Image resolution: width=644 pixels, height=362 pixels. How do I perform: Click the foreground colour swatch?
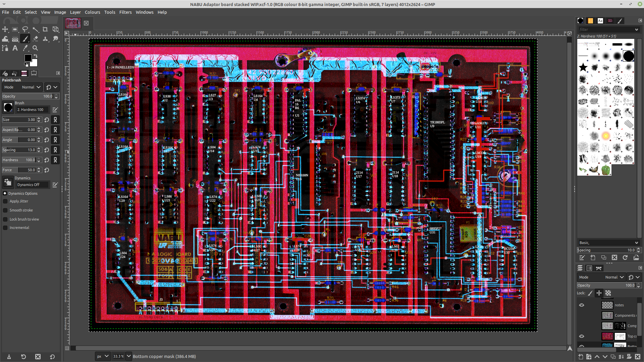point(28,58)
